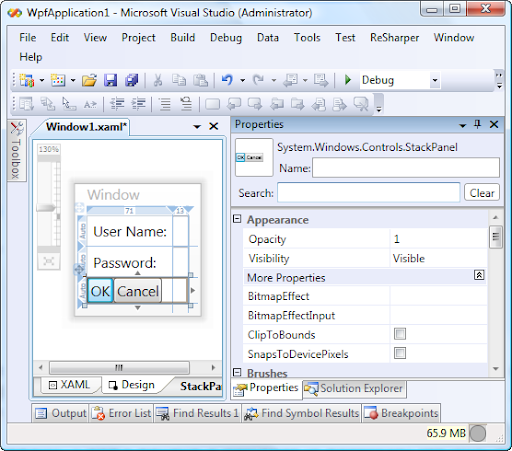Click the Opacity value field
This screenshot has height=451, width=512.
pyautogui.click(x=438, y=239)
